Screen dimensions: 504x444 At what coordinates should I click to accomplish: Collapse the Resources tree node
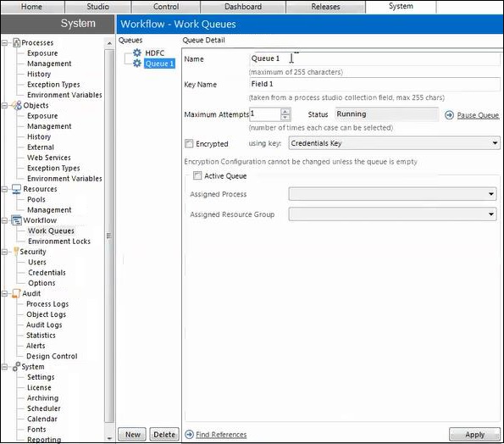coord(4,189)
